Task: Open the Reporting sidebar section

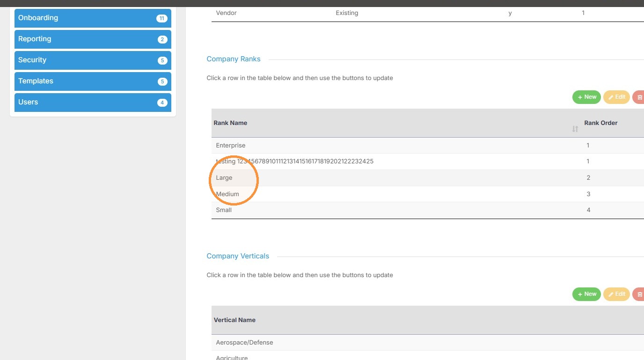Action: pos(93,39)
